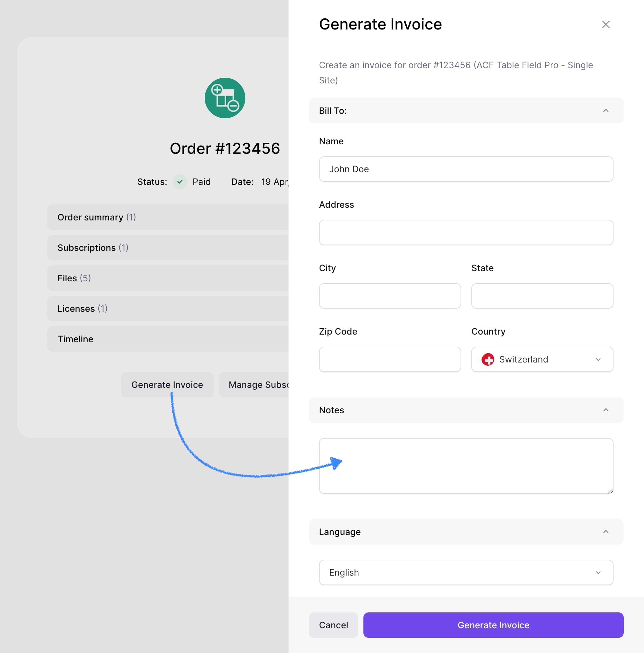Click the Paid status checkmark icon
This screenshot has width=644, height=653.
click(x=180, y=182)
